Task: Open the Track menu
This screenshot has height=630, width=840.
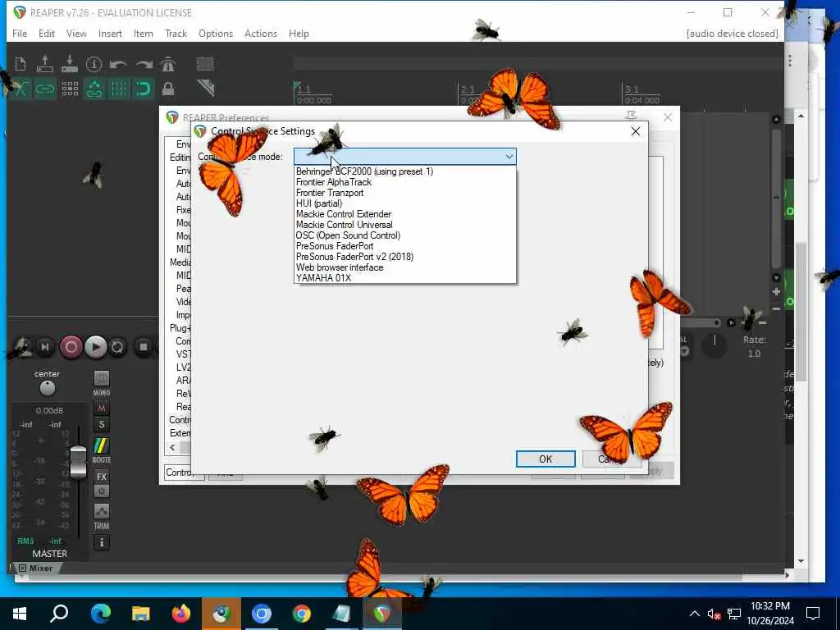Action: (x=176, y=33)
